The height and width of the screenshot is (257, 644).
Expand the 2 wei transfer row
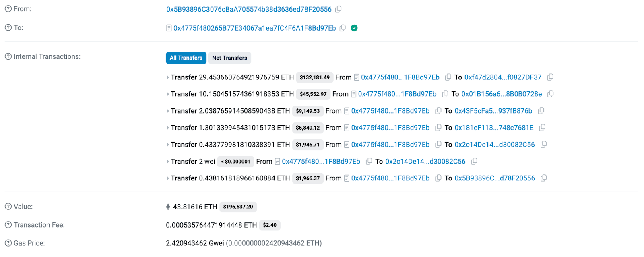(167, 162)
